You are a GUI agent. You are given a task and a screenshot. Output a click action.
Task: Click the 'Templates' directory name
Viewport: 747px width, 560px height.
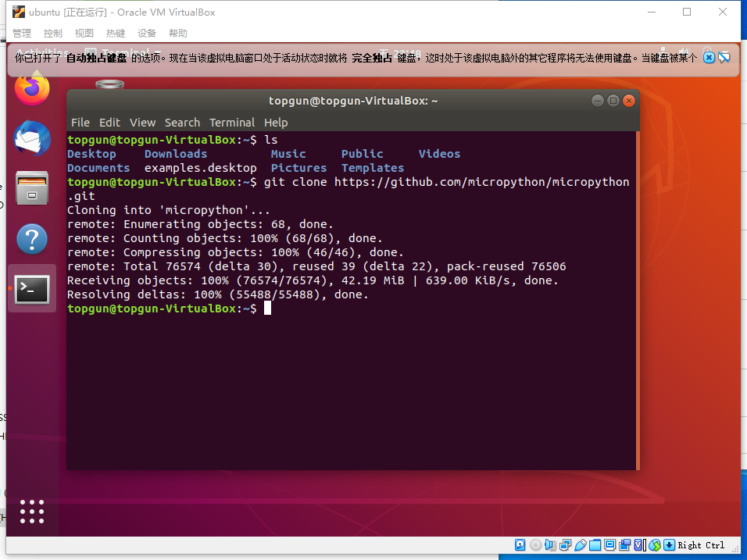[x=373, y=168]
